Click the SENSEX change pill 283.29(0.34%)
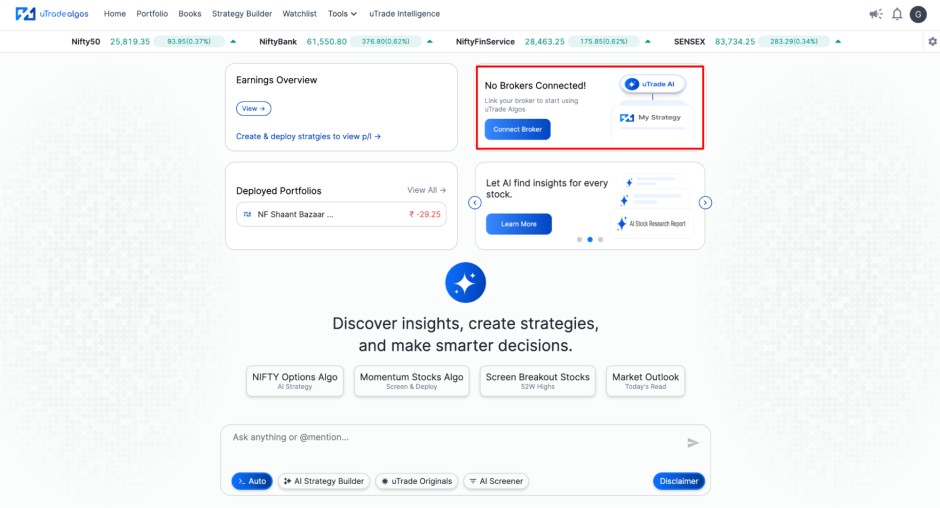Image resolution: width=940 pixels, height=508 pixels. coord(794,41)
